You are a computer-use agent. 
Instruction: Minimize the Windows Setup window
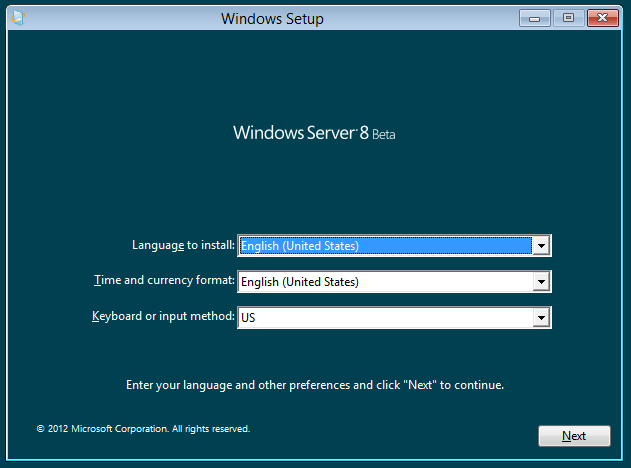[x=534, y=18]
